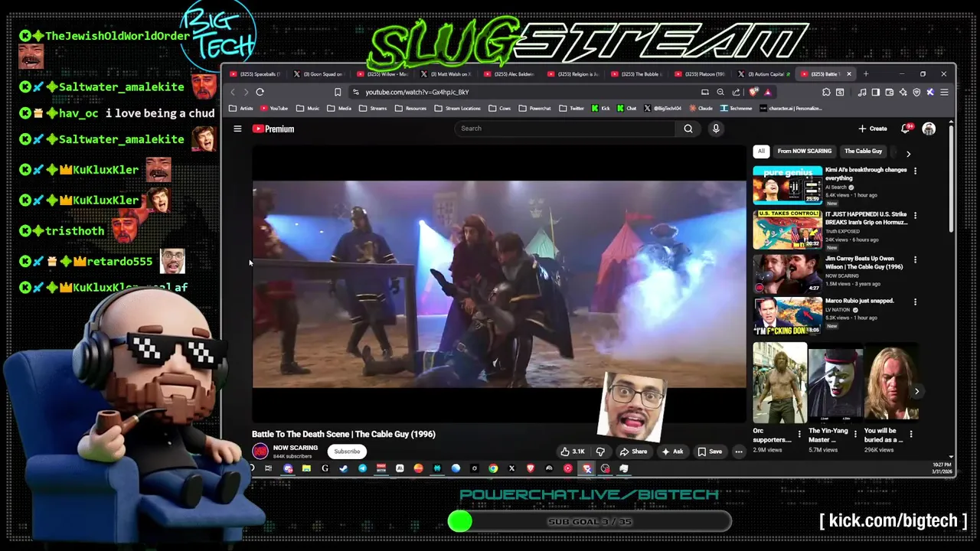Open The Yin-Yang Master Short thumbnail
This screenshot has height=551, width=980.
click(x=835, y=383)
